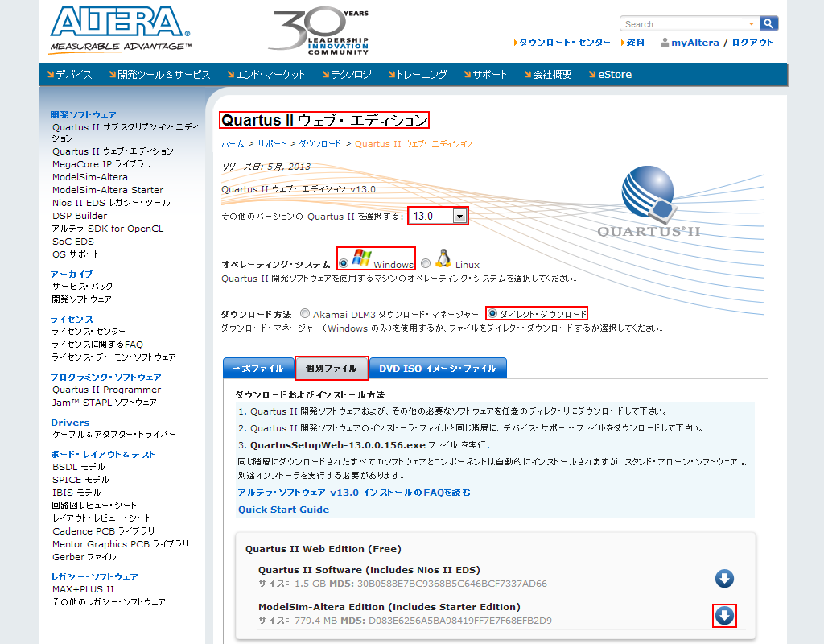Open MAX+PLUS II legacy software link
Viewport: 824px width, 644px height.
[x=83, y=589]
